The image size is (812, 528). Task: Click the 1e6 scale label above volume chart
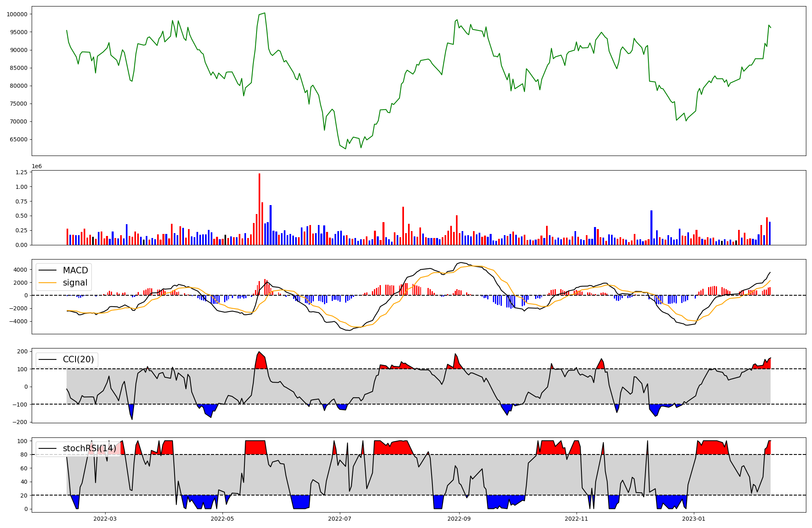(37, 167)
